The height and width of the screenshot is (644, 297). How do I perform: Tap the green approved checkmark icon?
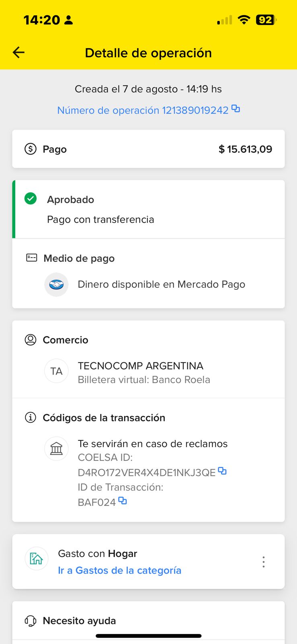[x=31, y=198]
